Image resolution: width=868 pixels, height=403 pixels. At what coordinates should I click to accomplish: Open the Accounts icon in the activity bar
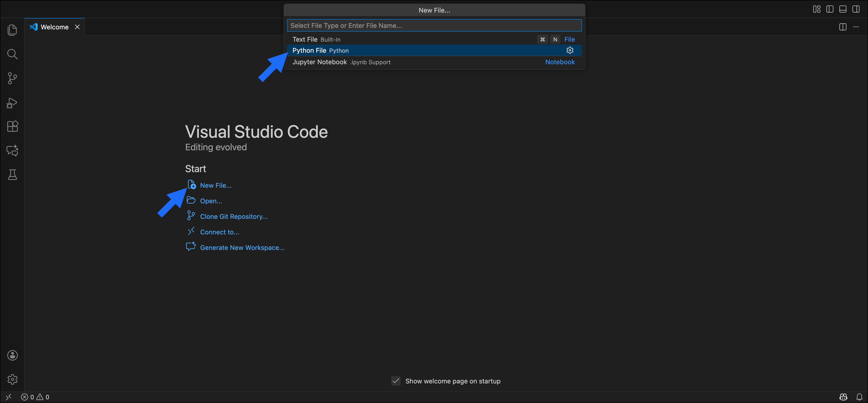point(12,355)
